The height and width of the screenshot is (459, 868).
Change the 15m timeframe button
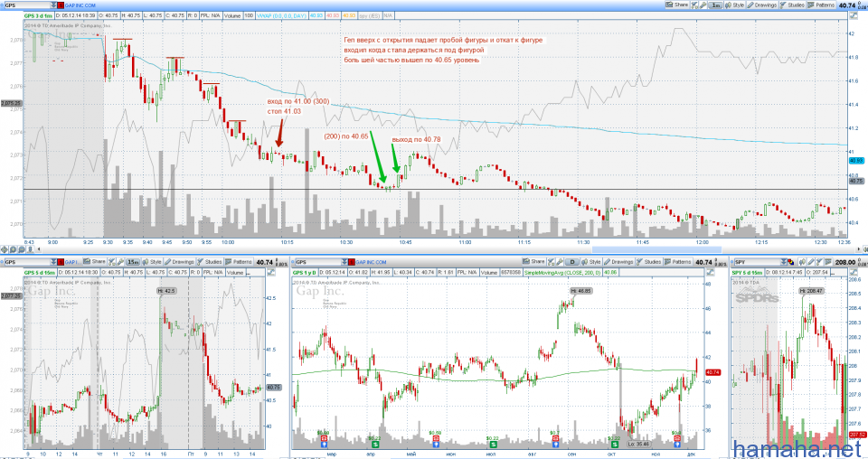click(x=132, y=262)
